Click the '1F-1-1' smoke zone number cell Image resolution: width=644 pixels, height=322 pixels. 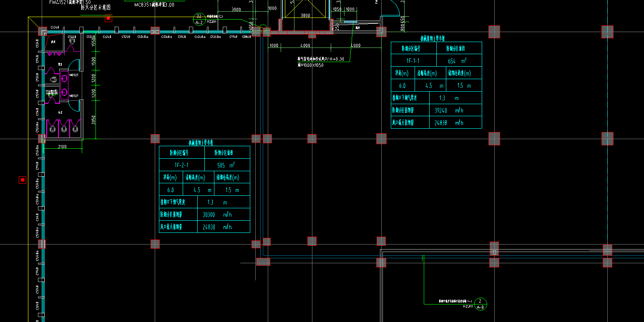[x=413, y=61]
